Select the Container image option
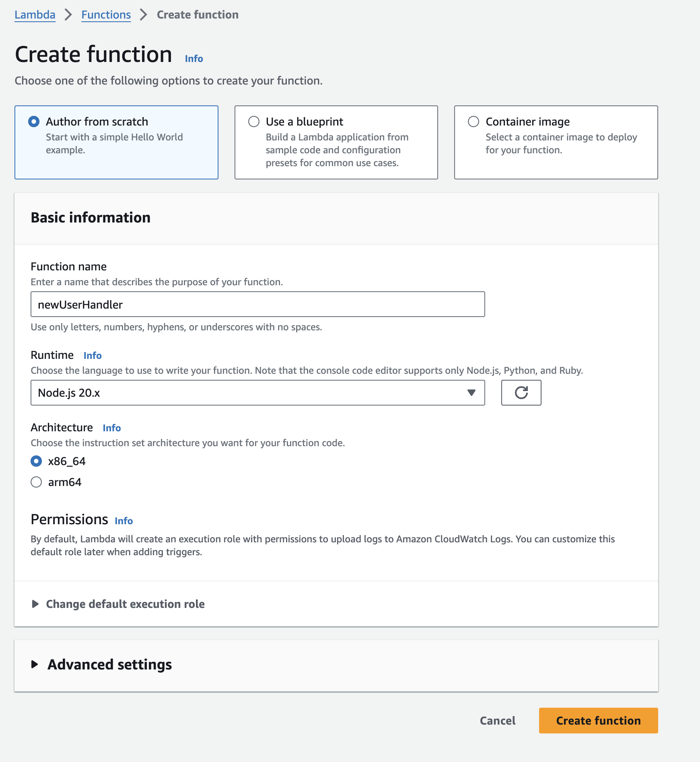Screen dimensions: 700x762 point(474,121)
